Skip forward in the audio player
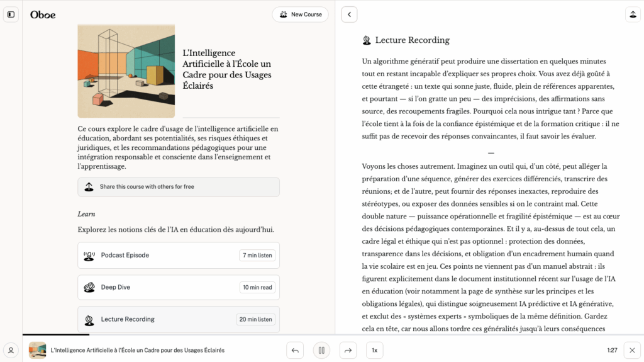 tap(348, 350)
